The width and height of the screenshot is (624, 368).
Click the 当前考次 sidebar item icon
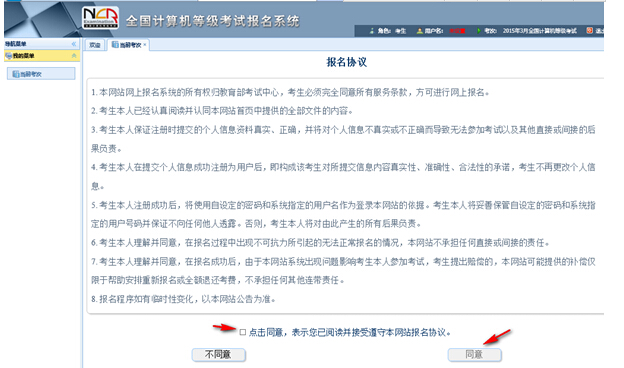point(16,74)
